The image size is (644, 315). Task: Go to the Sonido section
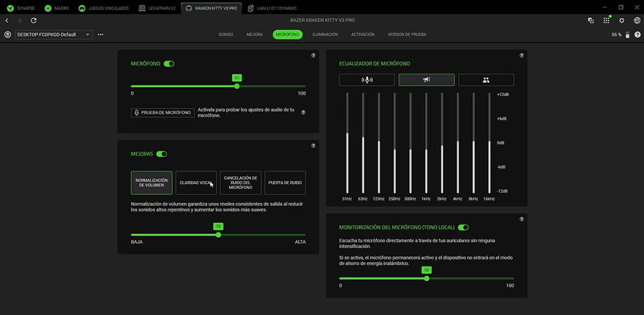(x=226, y=34)
